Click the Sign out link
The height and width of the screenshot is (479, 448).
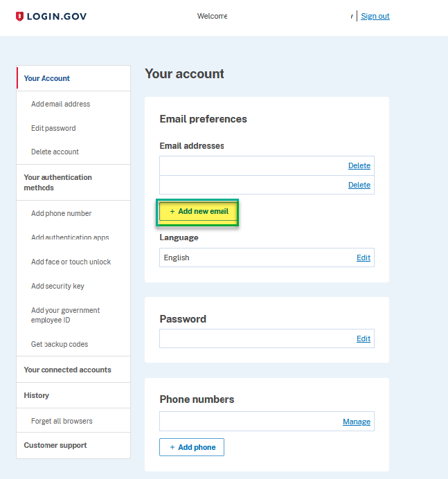[375, 16]
